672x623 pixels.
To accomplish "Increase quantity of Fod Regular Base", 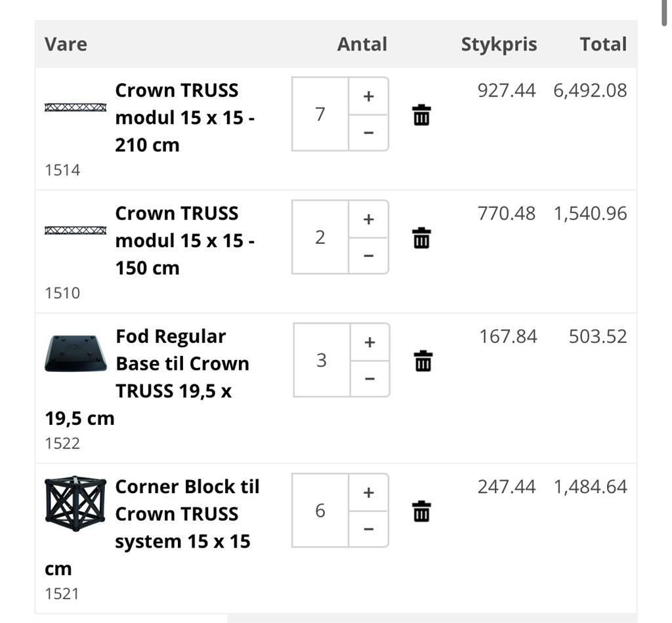I will [370, 342].
